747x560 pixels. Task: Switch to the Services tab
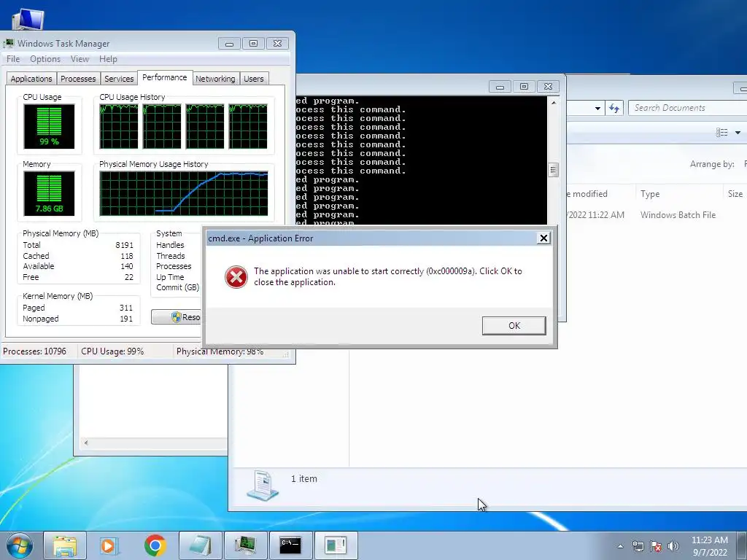(x=119, y=79)
